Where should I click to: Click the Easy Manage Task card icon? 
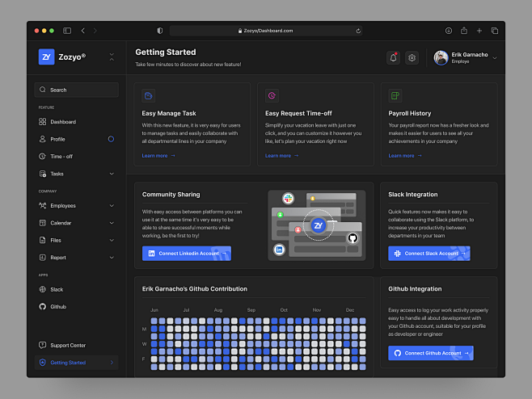pyautogui.click(x=148, y=95)
